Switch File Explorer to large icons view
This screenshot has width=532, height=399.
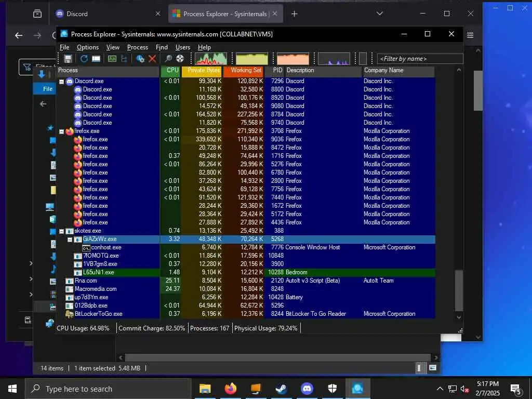click(x=433, y=368)
